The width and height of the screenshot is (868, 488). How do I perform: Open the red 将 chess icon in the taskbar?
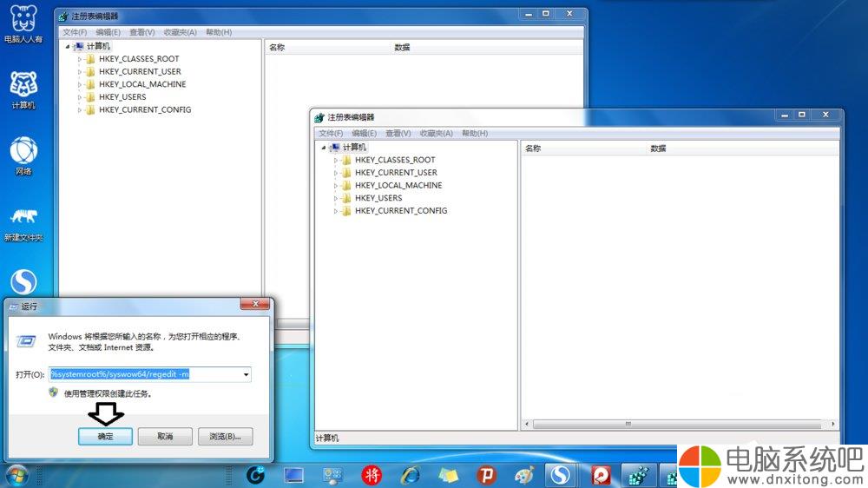[372, 475]
